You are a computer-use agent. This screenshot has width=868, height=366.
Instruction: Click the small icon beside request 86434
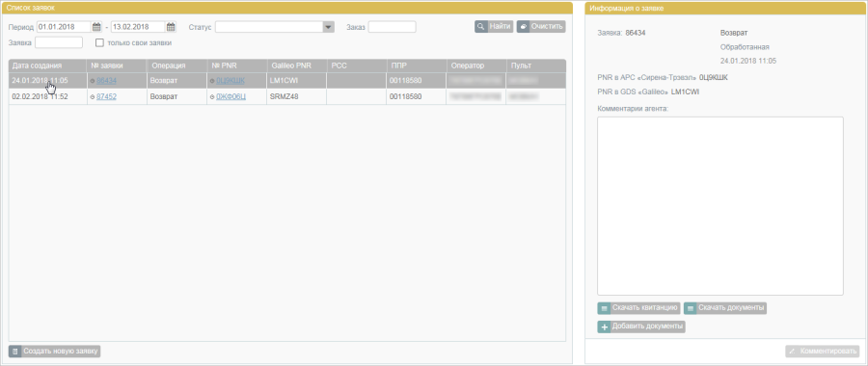[93, 81]
